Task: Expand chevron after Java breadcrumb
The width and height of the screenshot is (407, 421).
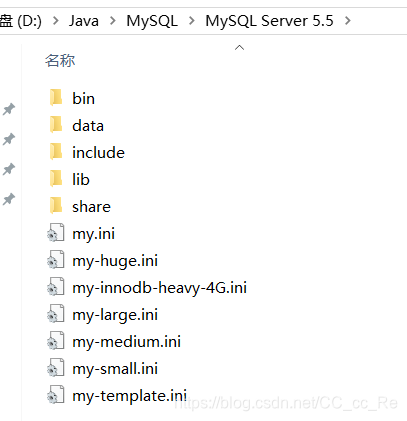Action: click(113, 21)
